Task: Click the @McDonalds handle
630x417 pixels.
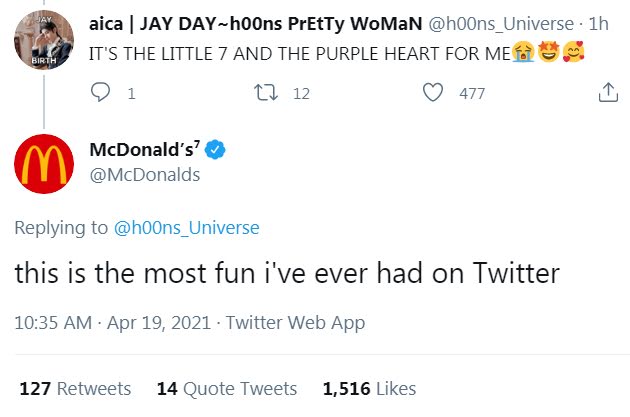Action: pos(145,175)
